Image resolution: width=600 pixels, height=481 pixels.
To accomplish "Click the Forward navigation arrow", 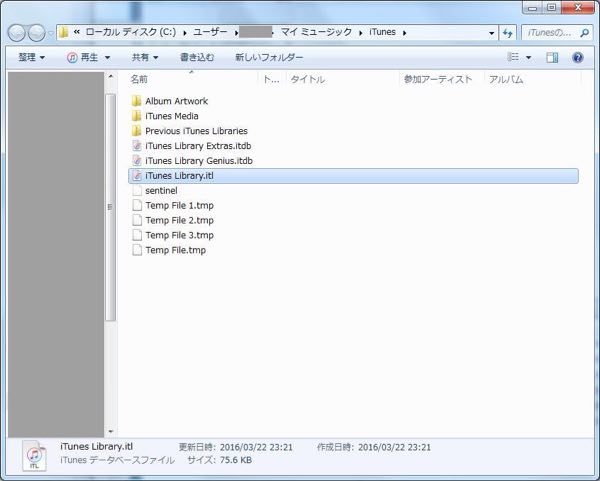I will [37, 33].
